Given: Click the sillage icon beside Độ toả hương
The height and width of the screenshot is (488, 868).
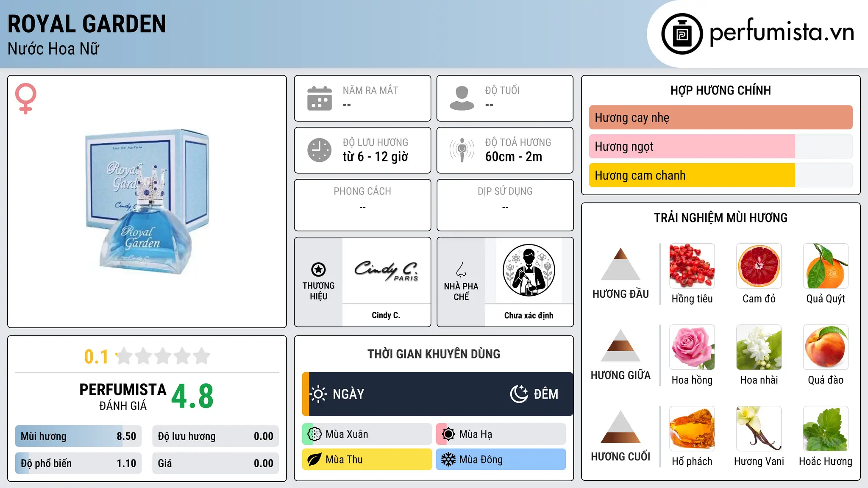Looking at the screenshot, I should [462, 150].
